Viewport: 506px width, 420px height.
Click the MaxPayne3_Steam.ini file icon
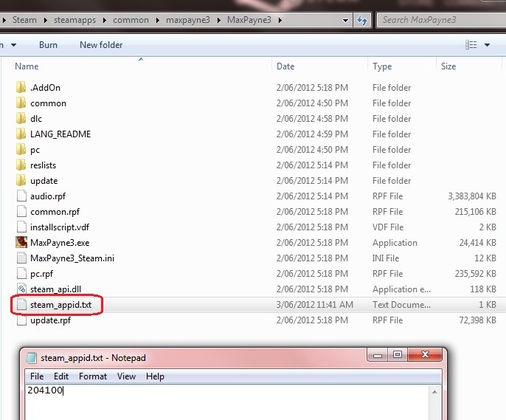[x=21, y=258]
